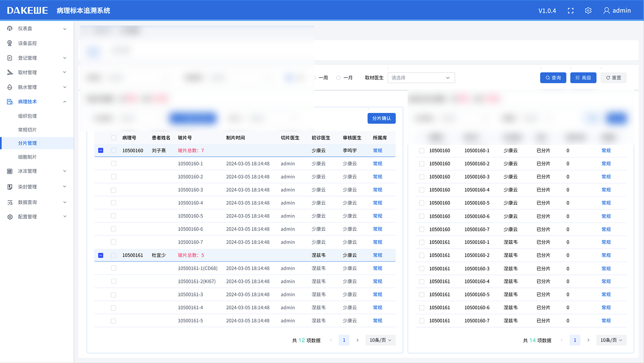This screenshot has height=363, width=644.
Task: Click the 李鸣宇 reviewer cell
Action: click(x=350, y=151)
